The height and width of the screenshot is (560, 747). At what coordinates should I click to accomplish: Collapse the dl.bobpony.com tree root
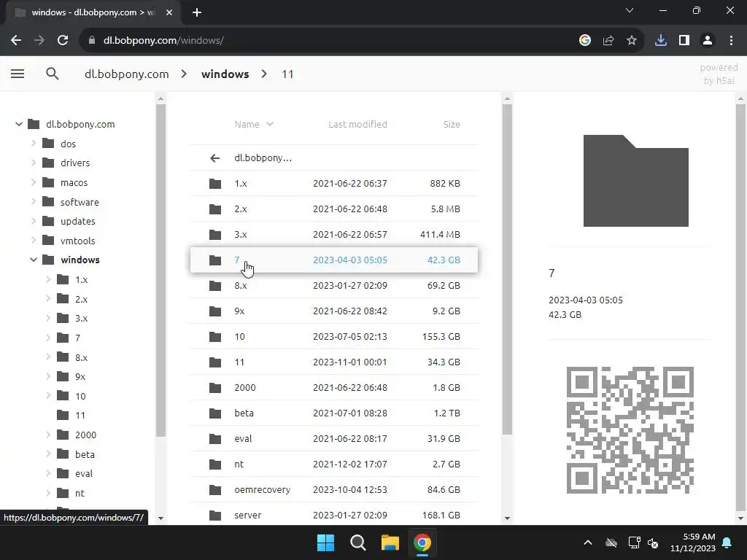pyautogui.click(x=18, y=124)
